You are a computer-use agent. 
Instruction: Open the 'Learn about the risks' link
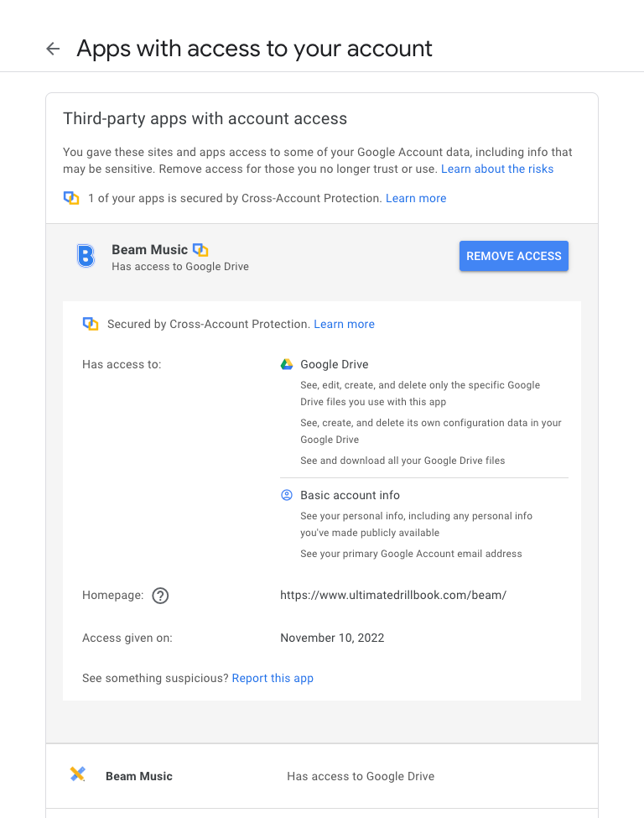point(497,169)
